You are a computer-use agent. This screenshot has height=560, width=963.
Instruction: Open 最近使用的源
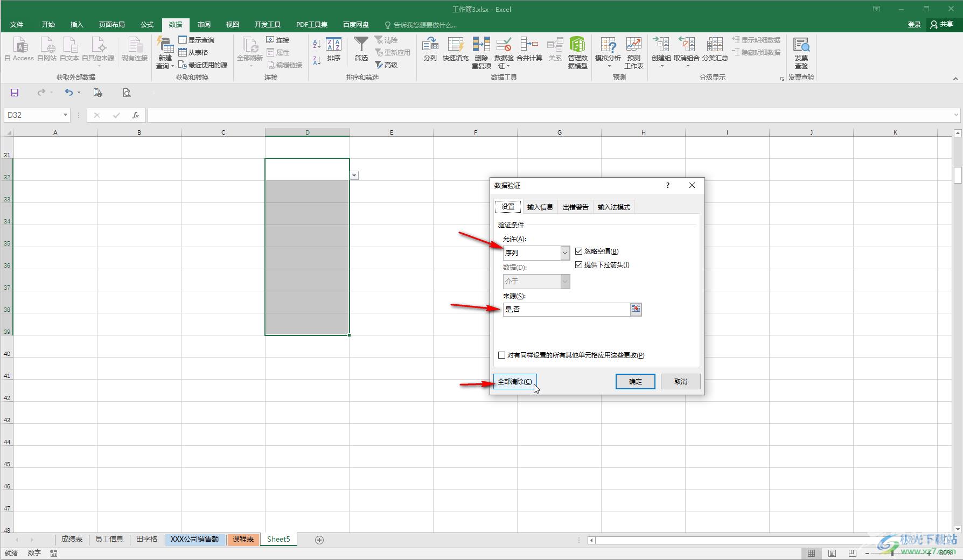tap(203, 65)
